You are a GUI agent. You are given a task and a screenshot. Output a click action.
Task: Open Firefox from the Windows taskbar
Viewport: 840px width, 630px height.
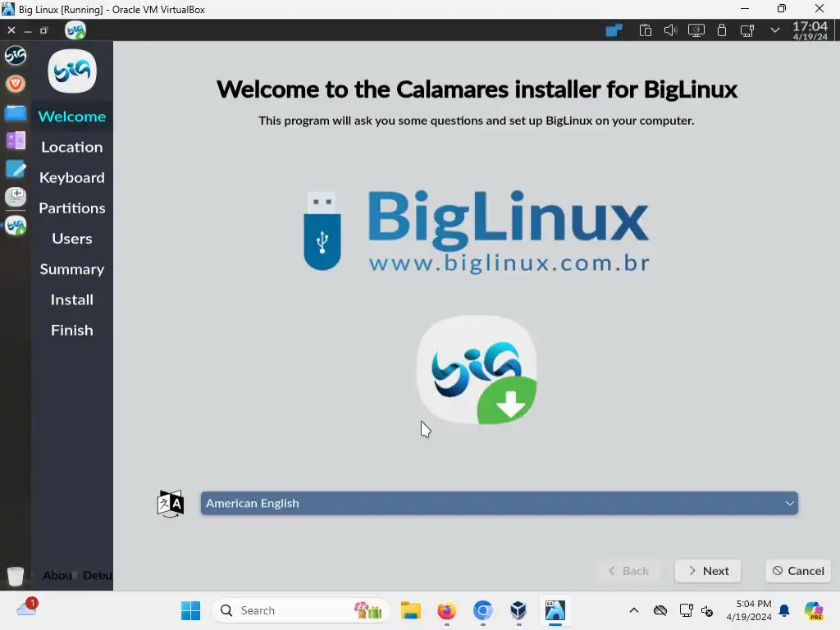[447, 610]
